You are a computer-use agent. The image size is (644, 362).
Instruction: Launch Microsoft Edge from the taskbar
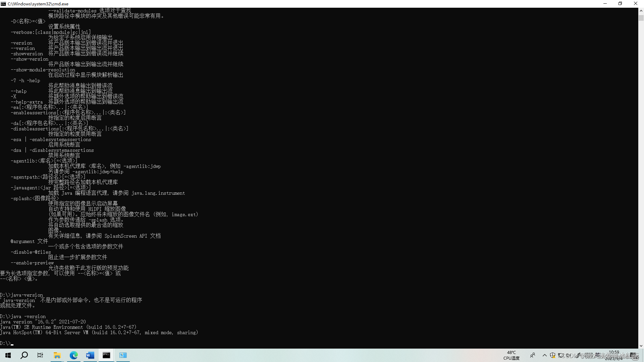(73, 355)
